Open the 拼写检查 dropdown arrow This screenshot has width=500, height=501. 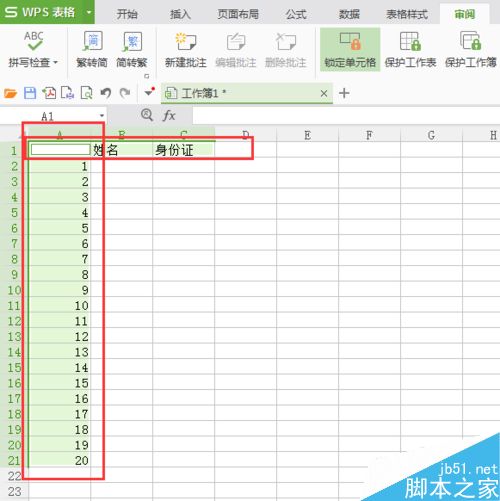point(56,62)
